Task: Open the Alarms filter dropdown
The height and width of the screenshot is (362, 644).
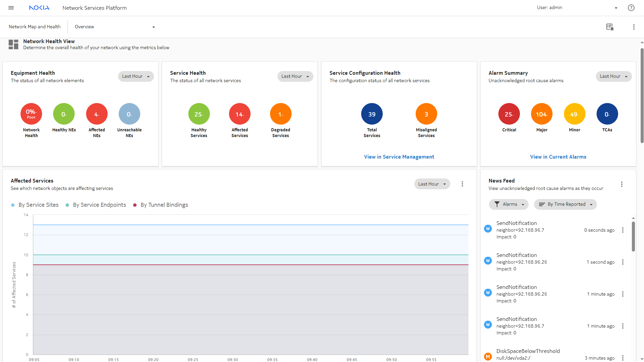Action: tap(509, 204)
